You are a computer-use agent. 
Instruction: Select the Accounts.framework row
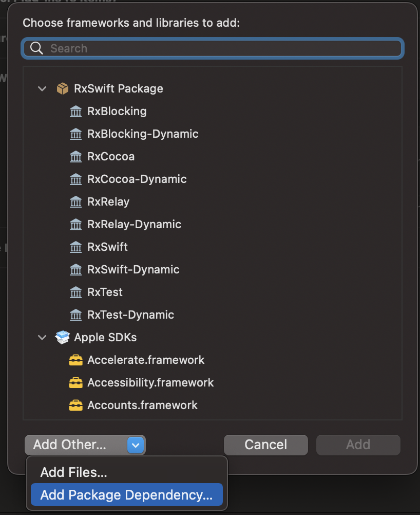(213, 406)
